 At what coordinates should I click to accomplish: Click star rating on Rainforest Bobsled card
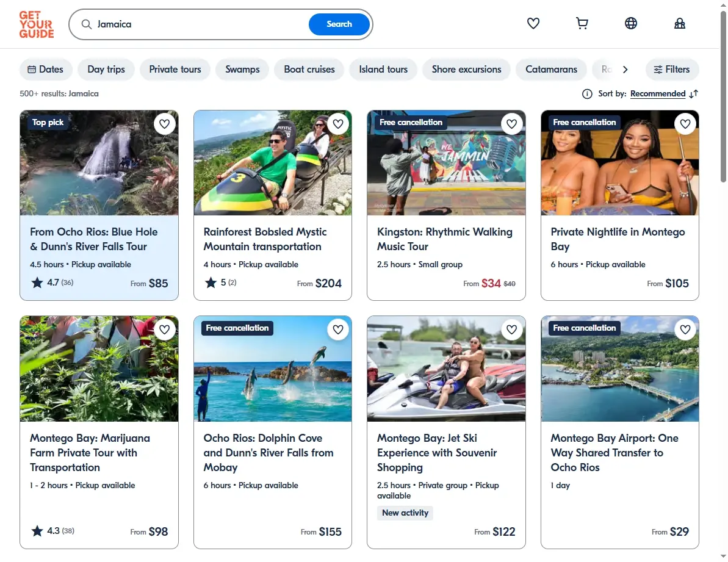tap(221, 282)
